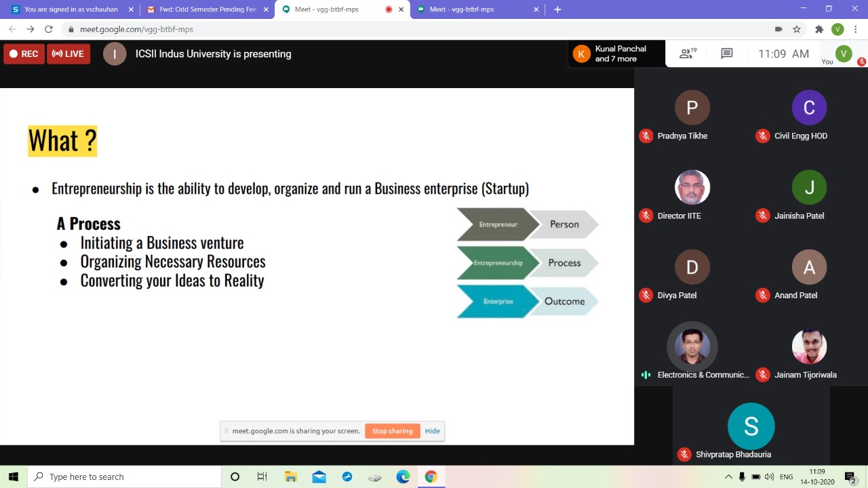Open the Chrome extensions puzzle icon
The width and height of the screenshot is (868, 488).
coord(819,29)
